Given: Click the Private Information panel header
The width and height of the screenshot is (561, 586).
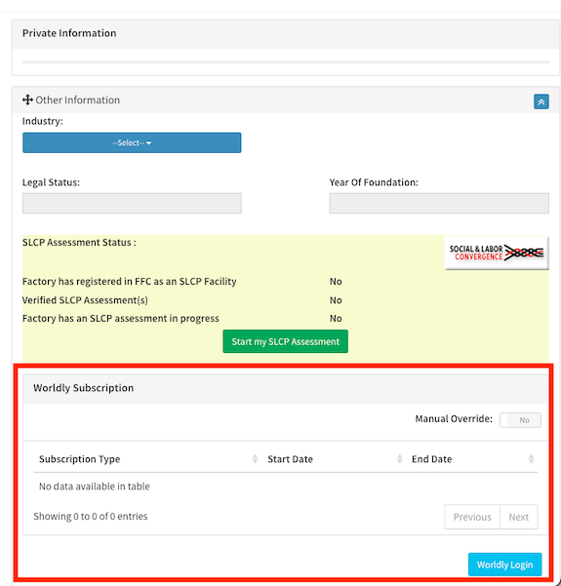Looking at the screenshot, I should pos(286,33).
